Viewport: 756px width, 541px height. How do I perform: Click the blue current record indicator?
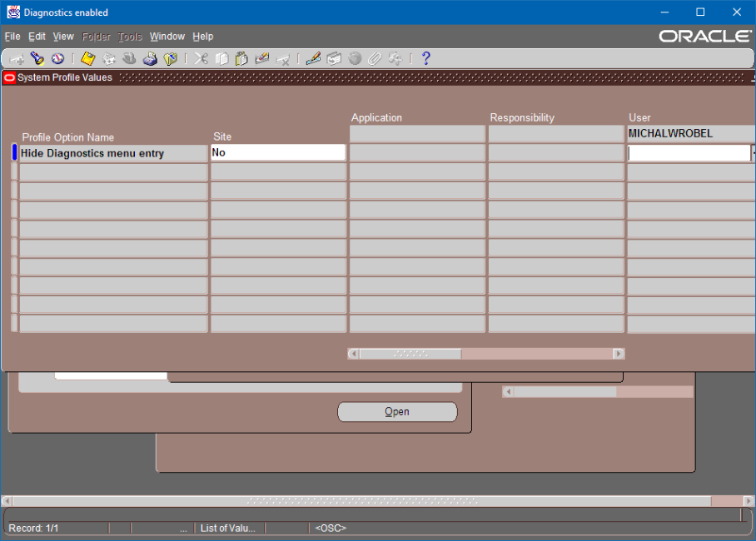pos(14,153)
